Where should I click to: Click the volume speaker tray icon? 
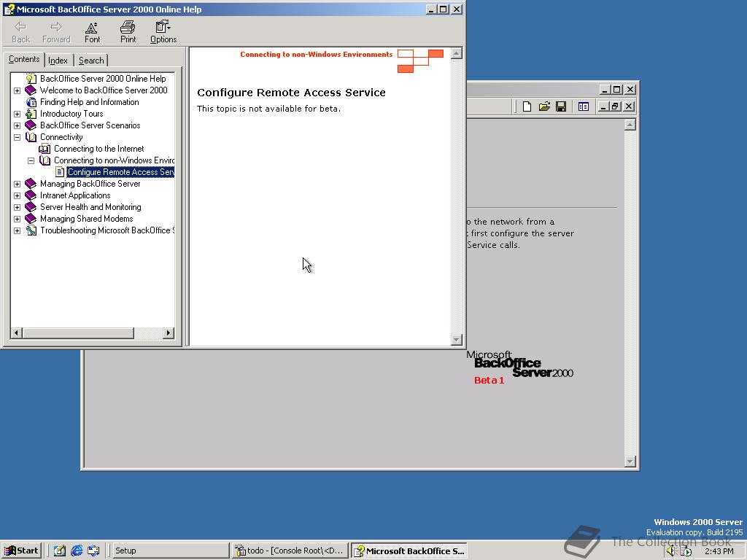pos(671,551)
